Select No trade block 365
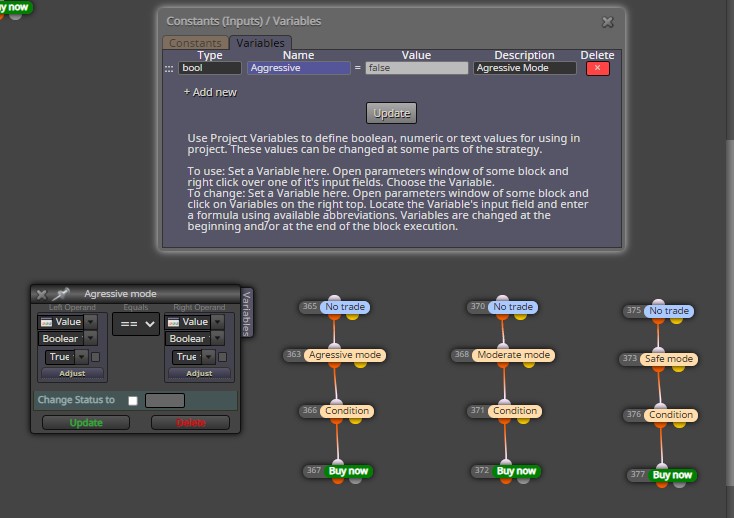 [345, 307]
